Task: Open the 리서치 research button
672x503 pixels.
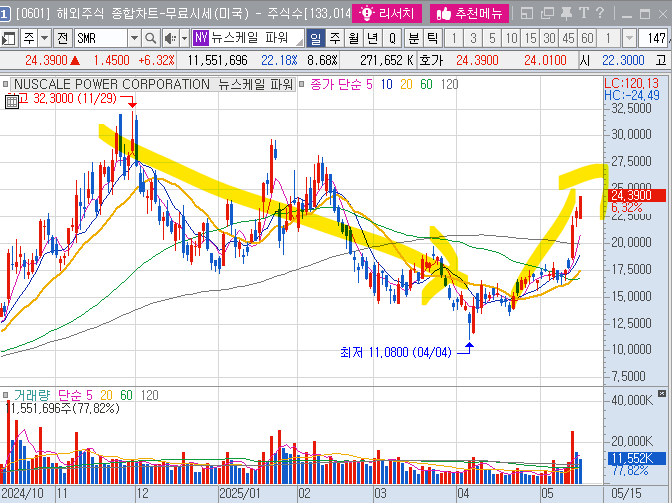Action: tap(387, 14)
